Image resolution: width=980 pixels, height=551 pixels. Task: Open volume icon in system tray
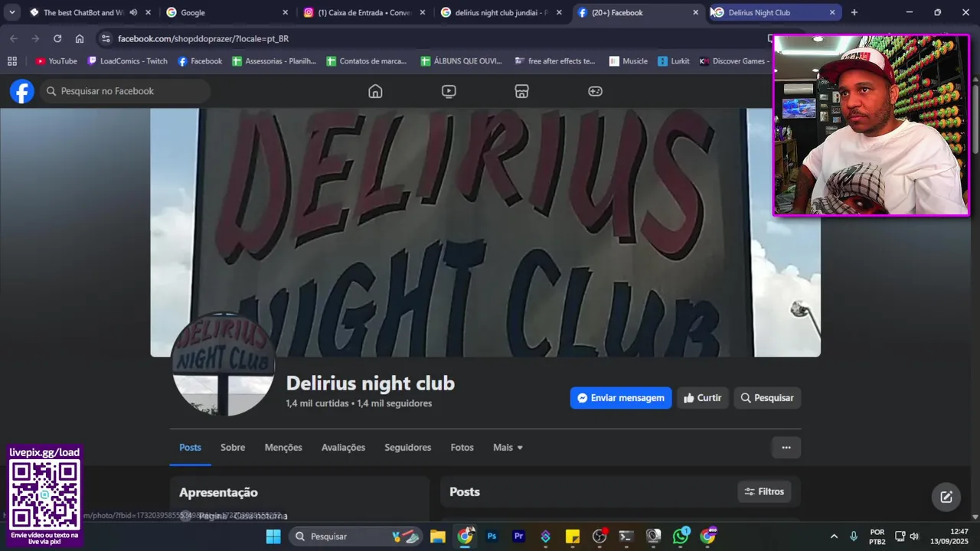pyautogui.click(x=914, y=536)
